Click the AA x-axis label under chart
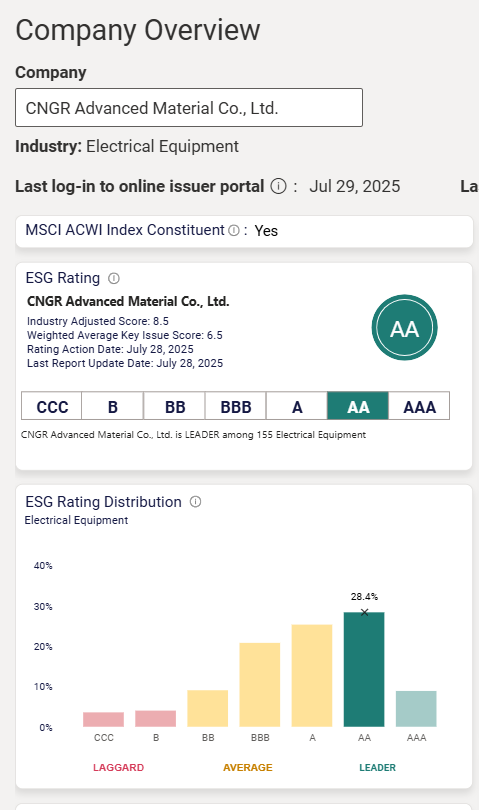The width and height of the screenshot is (479, 810). pos(364,738)
